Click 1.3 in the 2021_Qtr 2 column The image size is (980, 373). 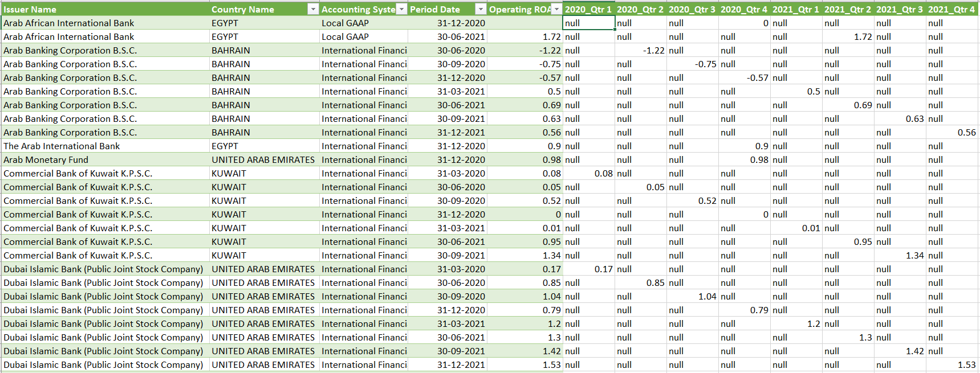click(x=848, y=337)
